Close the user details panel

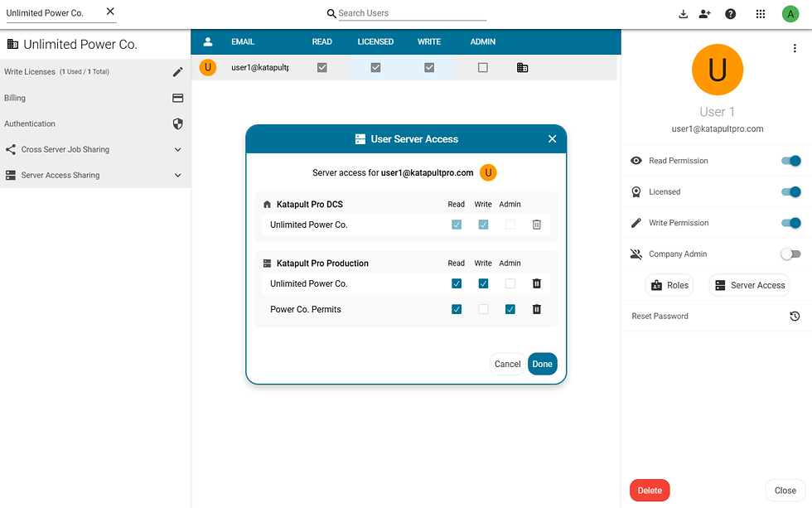click(785, 491)
